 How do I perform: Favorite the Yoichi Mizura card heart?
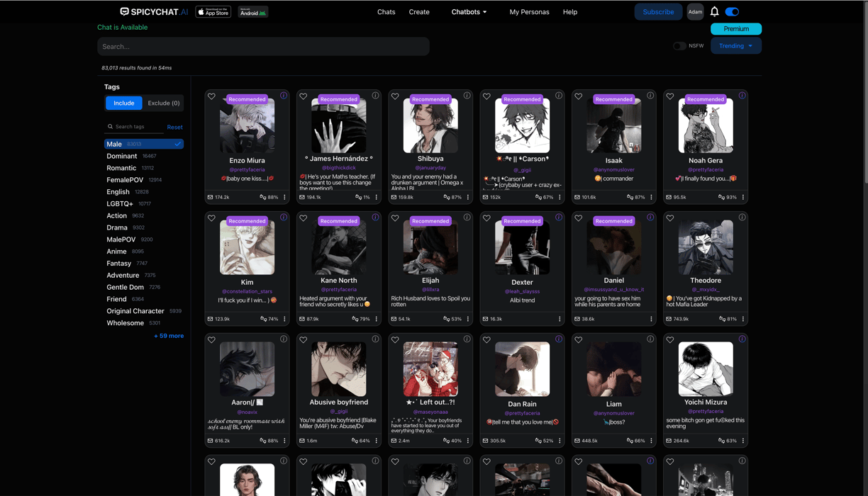pos(670,340)
